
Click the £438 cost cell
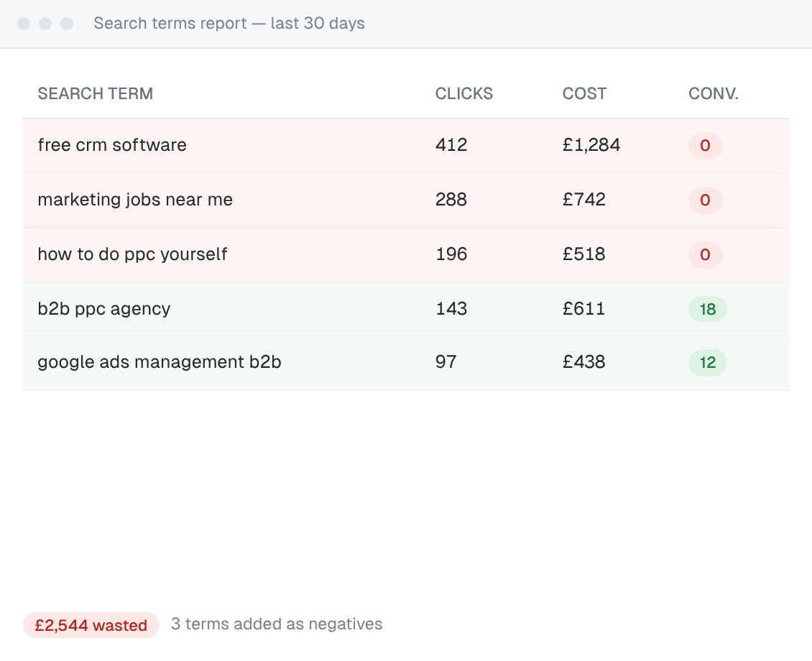[584, 362]
